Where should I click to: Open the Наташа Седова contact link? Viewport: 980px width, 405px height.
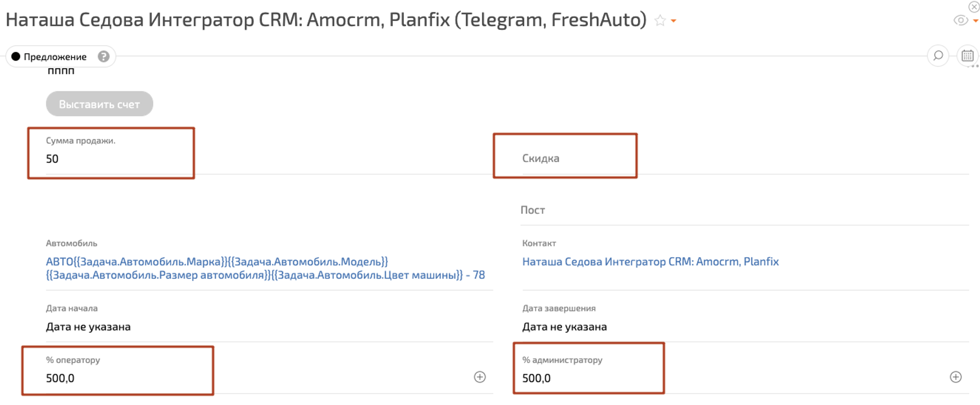[x=650, y=262]
